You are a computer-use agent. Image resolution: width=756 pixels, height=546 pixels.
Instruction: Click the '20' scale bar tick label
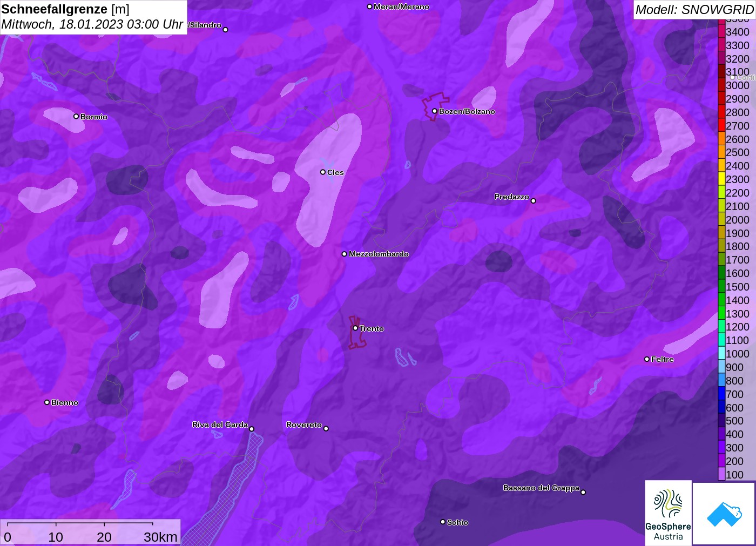(104, 537)
